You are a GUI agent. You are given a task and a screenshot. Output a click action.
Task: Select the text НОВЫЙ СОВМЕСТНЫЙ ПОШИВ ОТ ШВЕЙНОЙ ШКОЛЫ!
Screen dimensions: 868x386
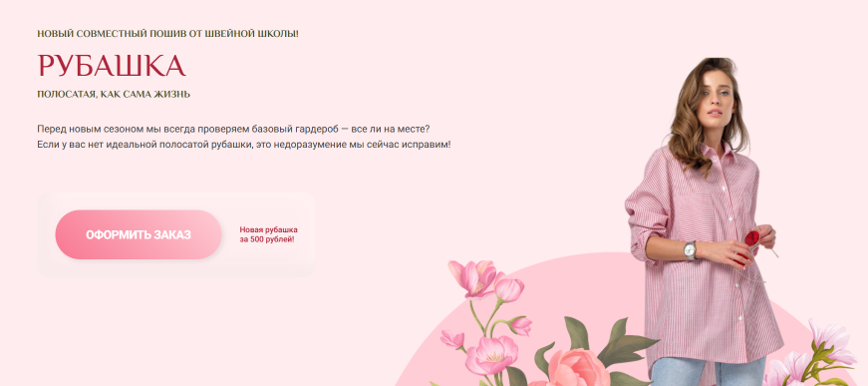click(x=167, y=34)
